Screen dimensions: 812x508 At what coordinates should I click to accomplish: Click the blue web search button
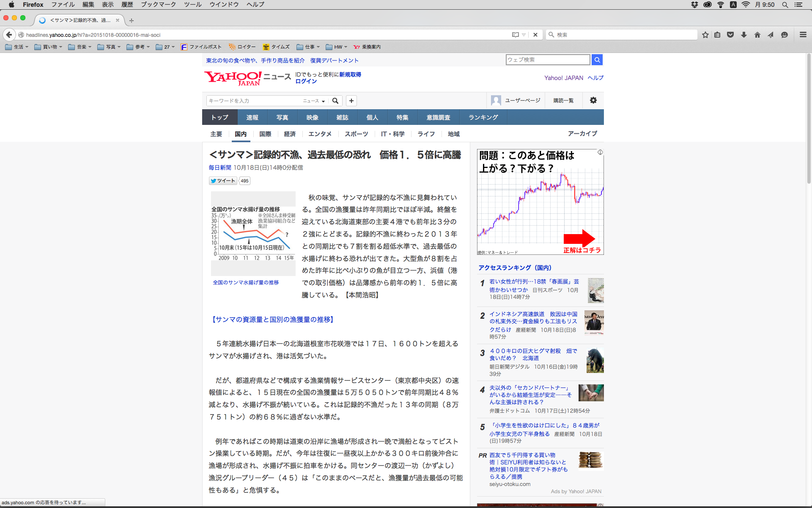(x=597, y=60)
